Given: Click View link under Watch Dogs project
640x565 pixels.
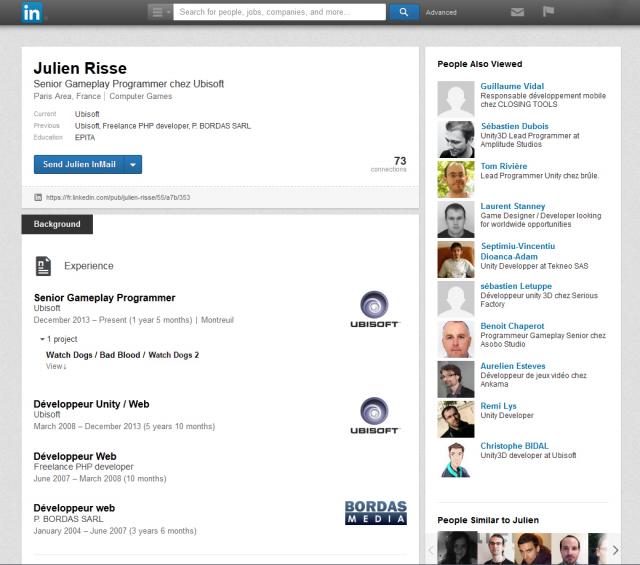Looking at the screenshot, I should click(x=56, y=366).
